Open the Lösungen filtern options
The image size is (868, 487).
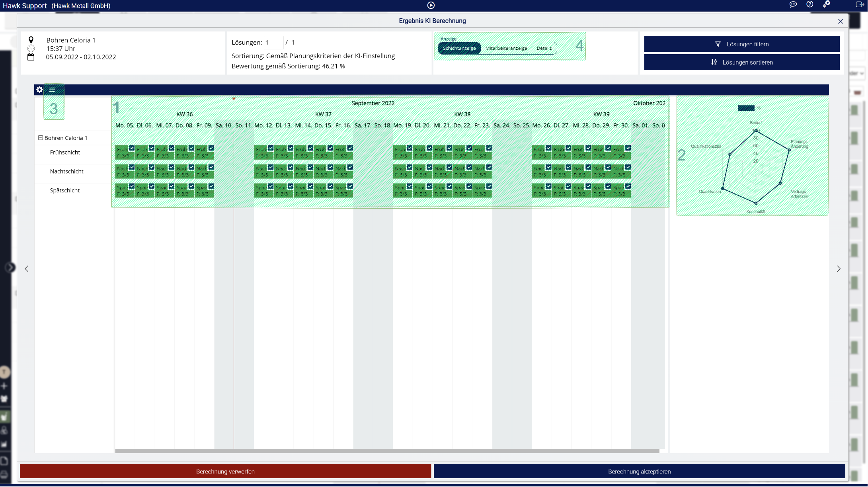pos(741,44)
